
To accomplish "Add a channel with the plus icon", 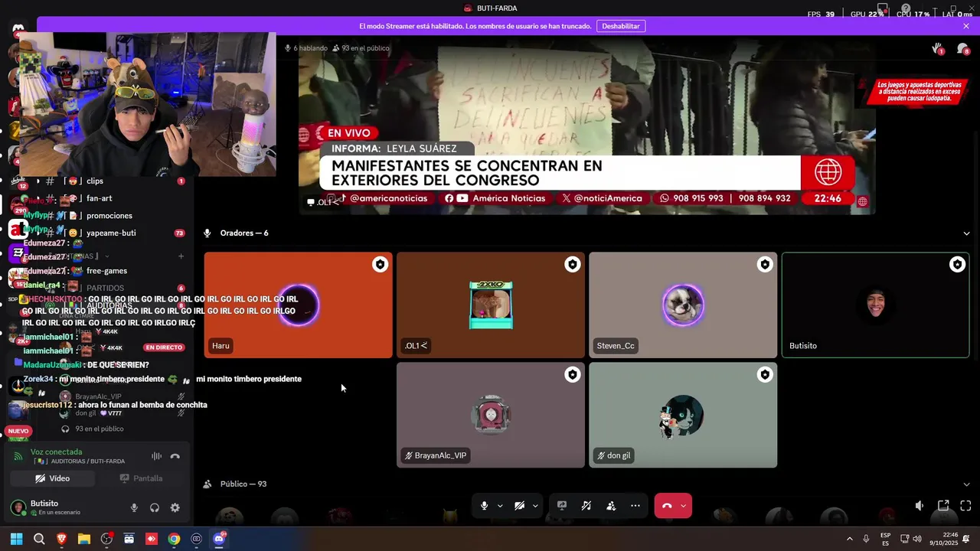I will [181, 256].
